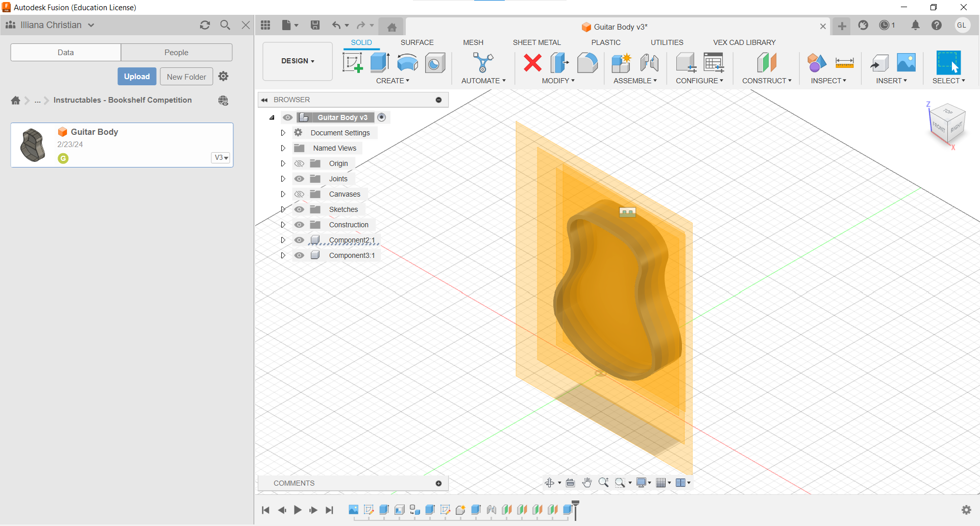Activate the Select tool icon
Screen dimensions: 980x526
tap(948, 63)
